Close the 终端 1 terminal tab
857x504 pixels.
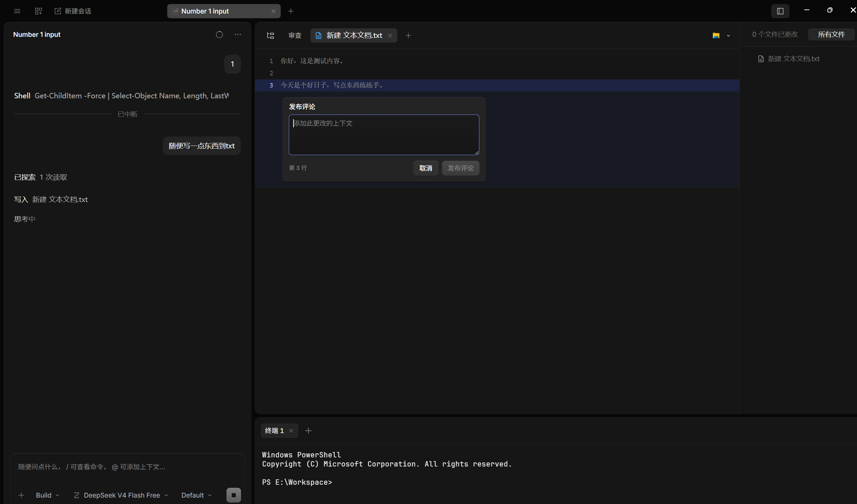point(291,431)
